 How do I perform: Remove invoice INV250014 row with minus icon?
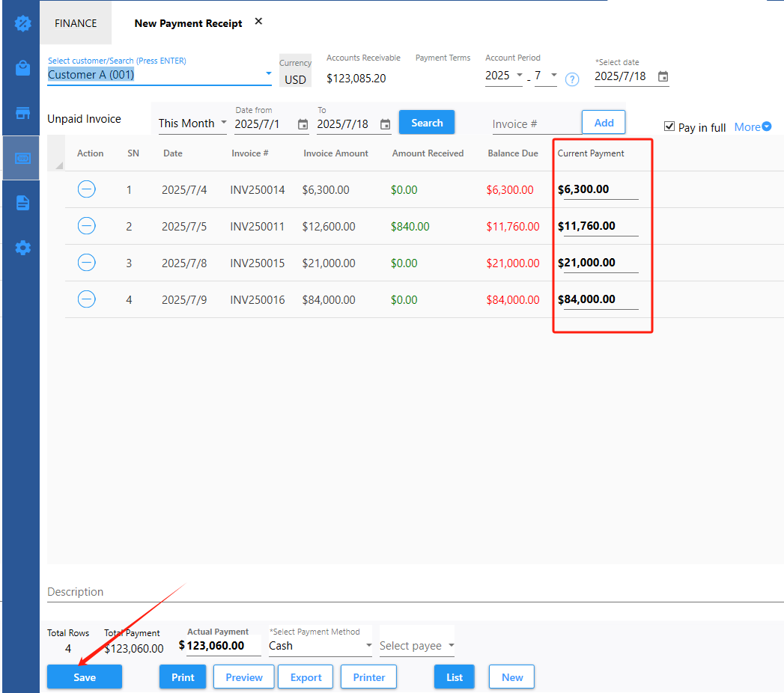coord(87,189)
